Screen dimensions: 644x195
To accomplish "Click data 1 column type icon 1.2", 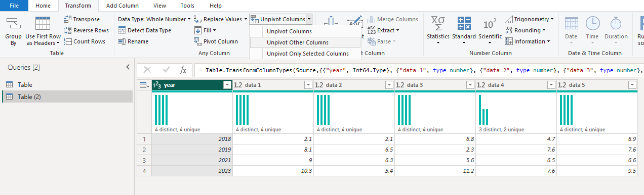I will point(238,85).
